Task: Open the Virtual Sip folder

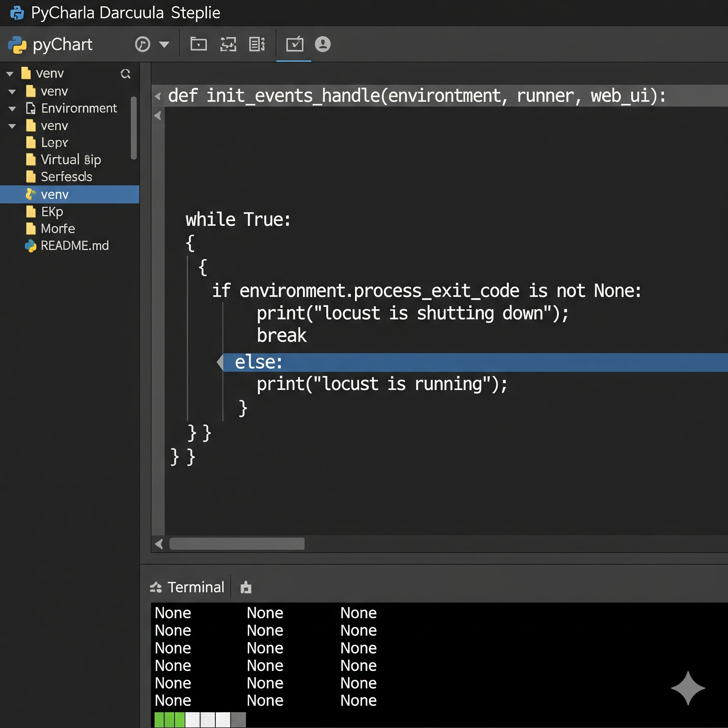Action: coord(70,160)
